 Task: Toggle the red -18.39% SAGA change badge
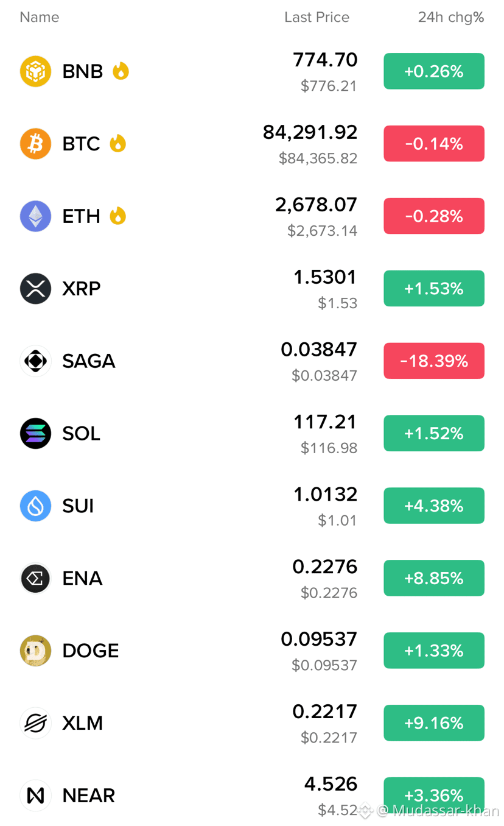pos(434,361)
